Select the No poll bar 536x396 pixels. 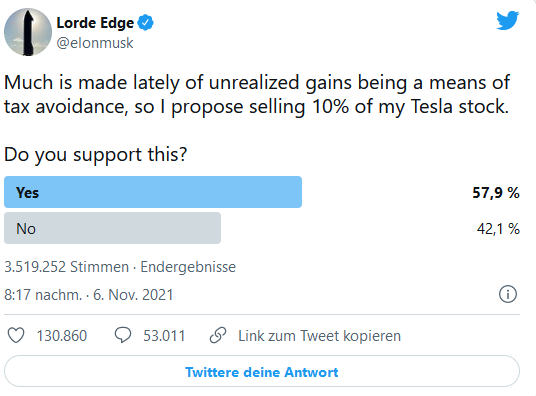coord(112,228)
